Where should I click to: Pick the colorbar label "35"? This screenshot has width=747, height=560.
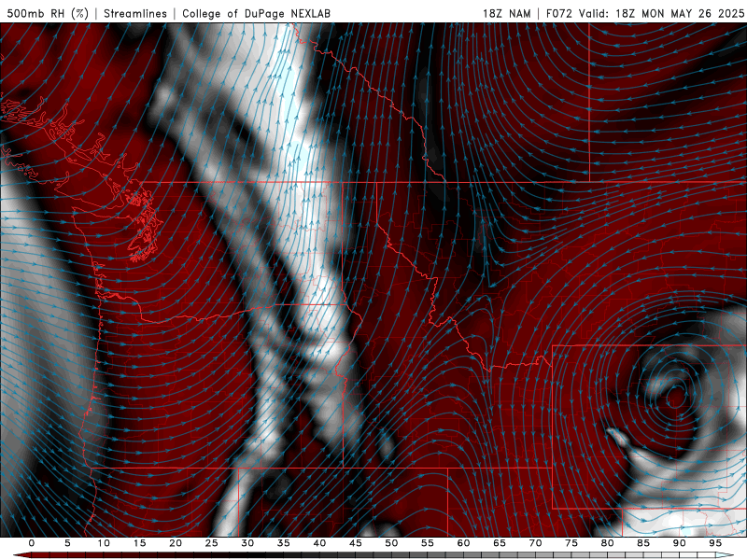[284, 543]
